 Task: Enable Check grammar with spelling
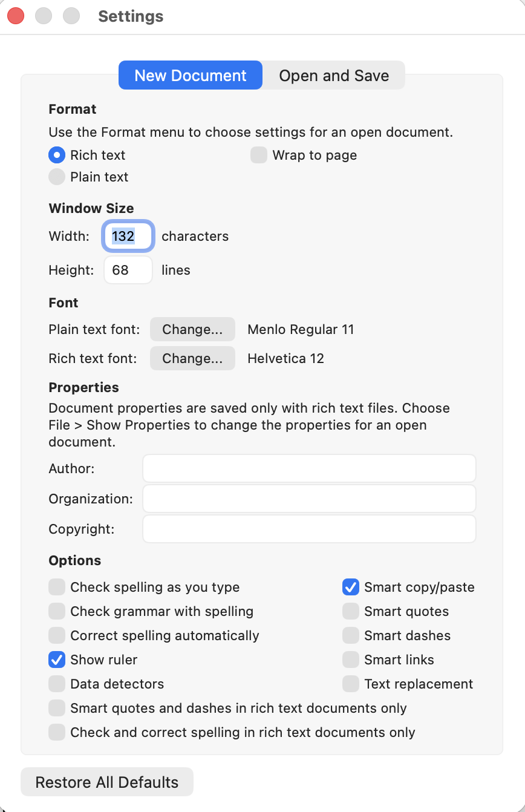pos(56,611)
